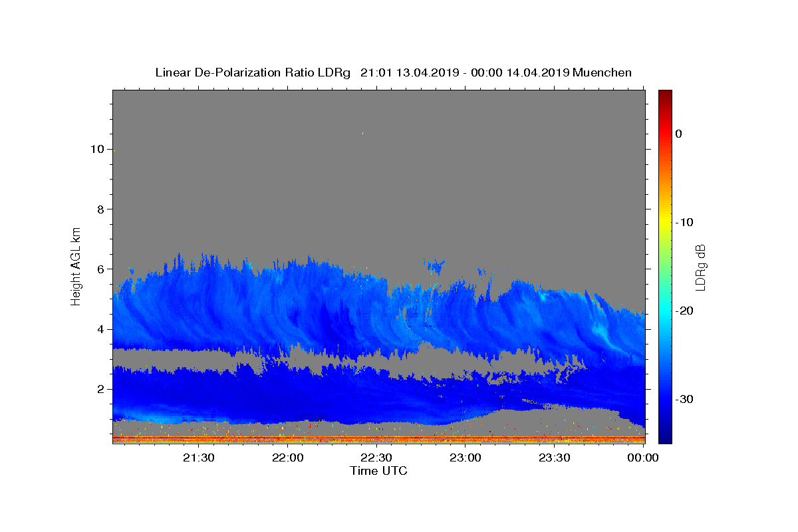Click the colorbar value 0
This screenshot has width=798, height=532.
[x=679, y=134]
